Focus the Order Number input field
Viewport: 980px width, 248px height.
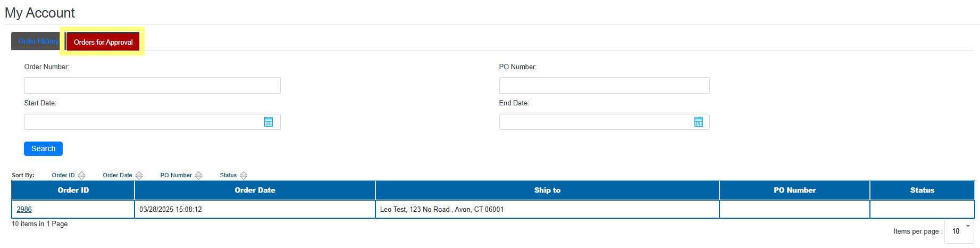(152, 85)
